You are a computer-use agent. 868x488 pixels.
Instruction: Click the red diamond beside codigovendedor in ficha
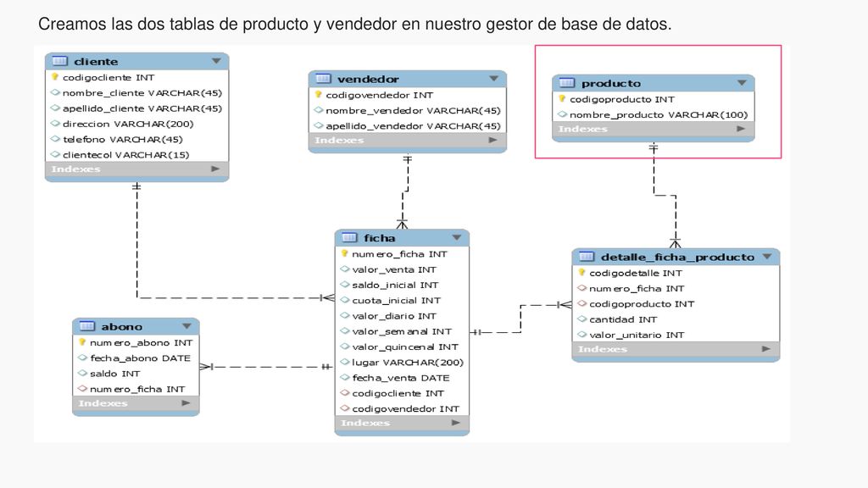pyautogui.click(x=345, y=408)
